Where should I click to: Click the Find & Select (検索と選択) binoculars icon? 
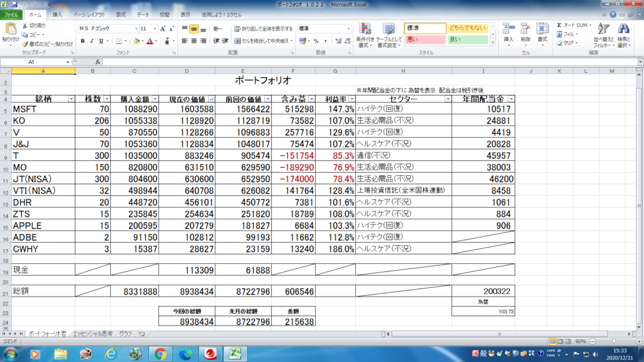pyautogui.click(x=623, y=30)
